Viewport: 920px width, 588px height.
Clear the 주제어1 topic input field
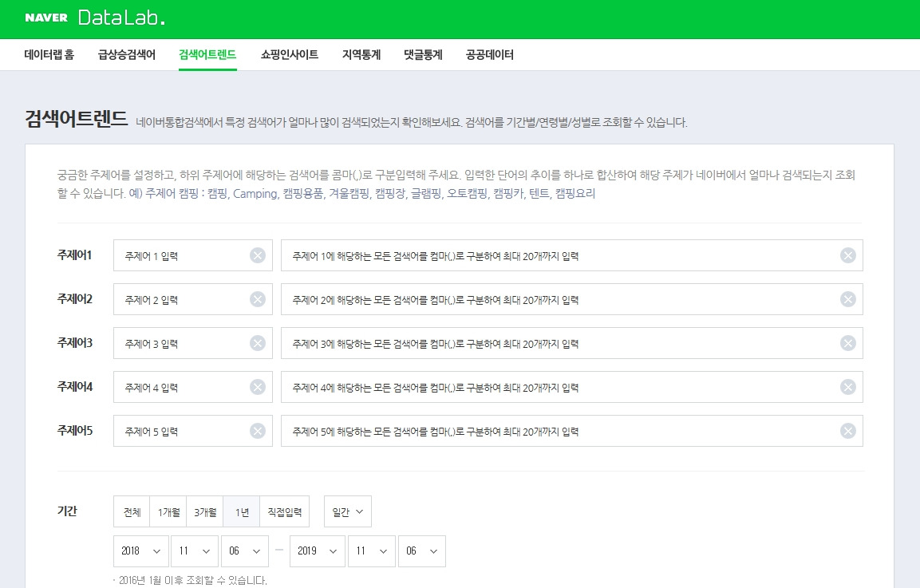257,255
